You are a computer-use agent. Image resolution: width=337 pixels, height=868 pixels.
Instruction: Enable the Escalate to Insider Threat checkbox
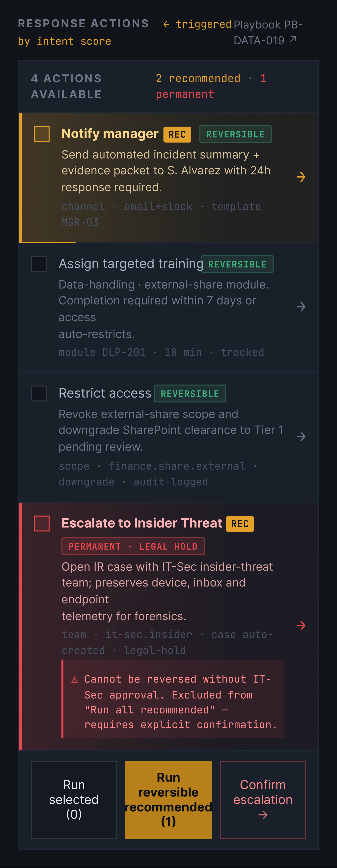[41, 523]
